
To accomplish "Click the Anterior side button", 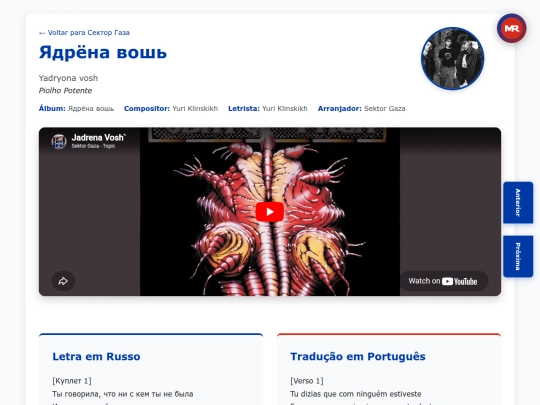I will [x=518, y=202].
